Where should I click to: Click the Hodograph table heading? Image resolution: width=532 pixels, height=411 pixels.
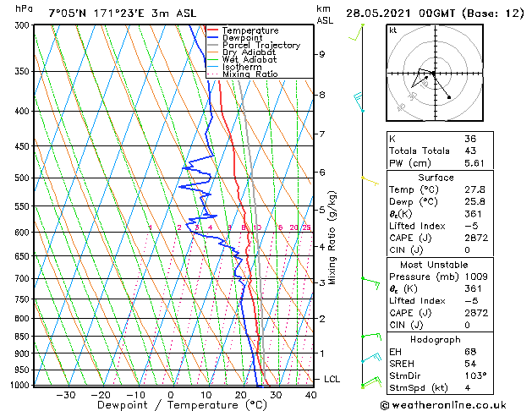tap(436, 340)
